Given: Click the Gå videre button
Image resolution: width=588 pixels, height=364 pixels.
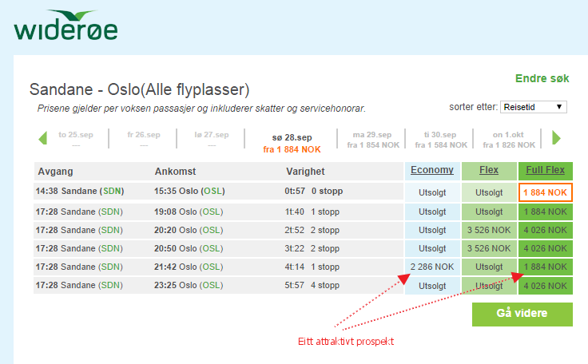Looking at the screenshot, I should (522, 315).
